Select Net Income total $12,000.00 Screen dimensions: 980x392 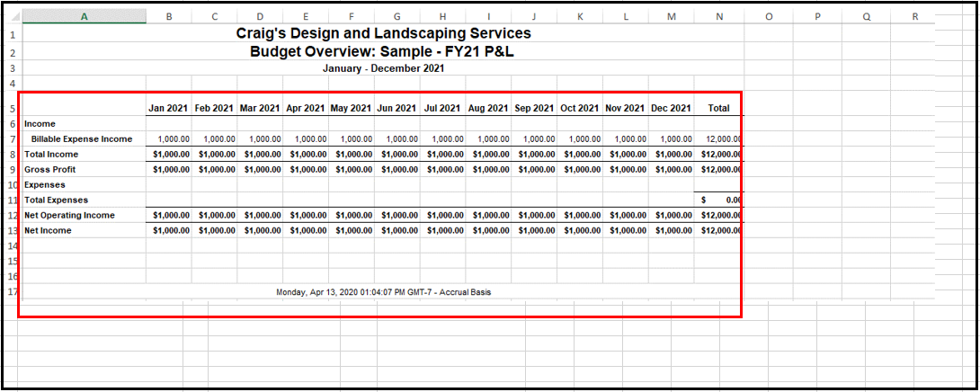pyautogui.click(x=718, y=230)
